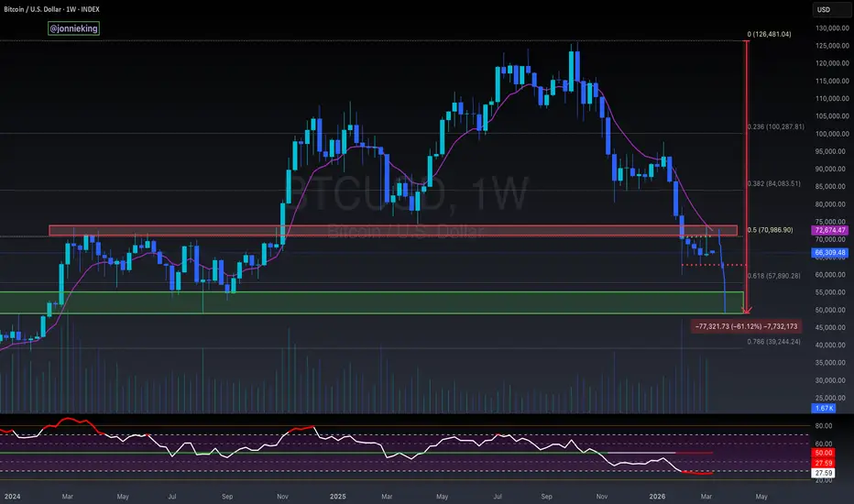Open the USD currency selector
The image size is (854, 504).
(831, 9)
